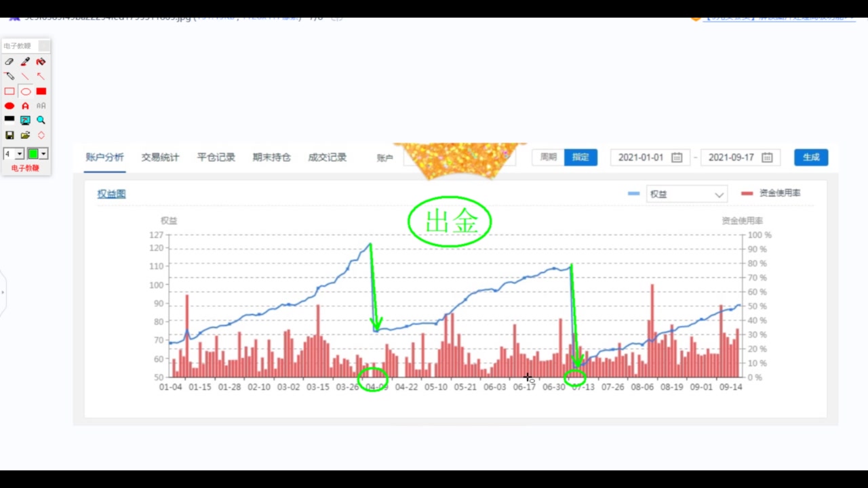The width and height of the screenshot is (868, 488).
Task: Click the screen capture monitor icon
Action: (x=25, y=120)
